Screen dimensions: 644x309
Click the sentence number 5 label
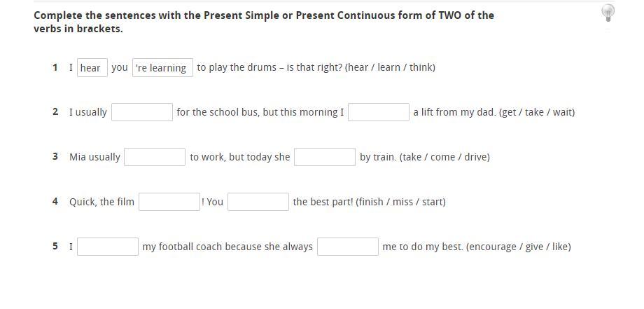coord(55,246)
